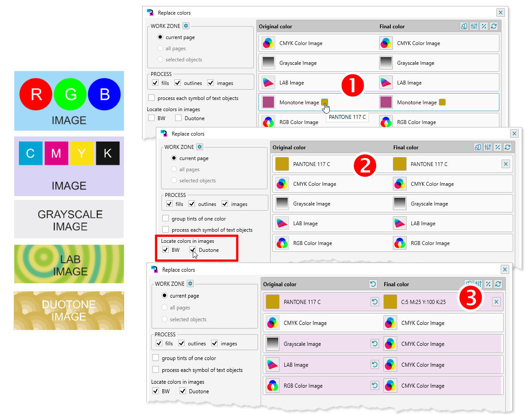Select the RGB IMAGE thumbnail
The image size is (532, 414).
(69, 101)
